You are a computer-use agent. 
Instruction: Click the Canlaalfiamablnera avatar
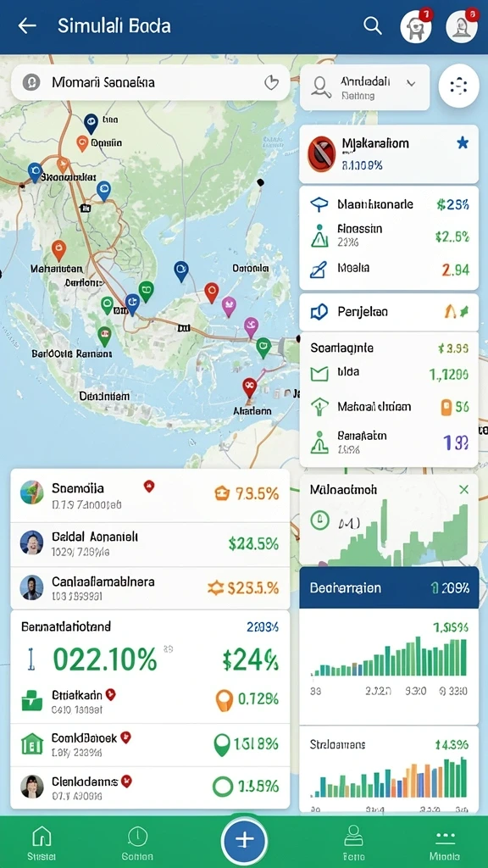[x=31, y=587]
